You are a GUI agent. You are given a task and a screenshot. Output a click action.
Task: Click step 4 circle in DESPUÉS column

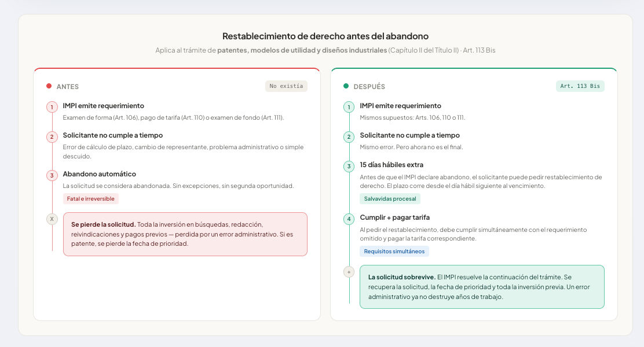point(349,219)
